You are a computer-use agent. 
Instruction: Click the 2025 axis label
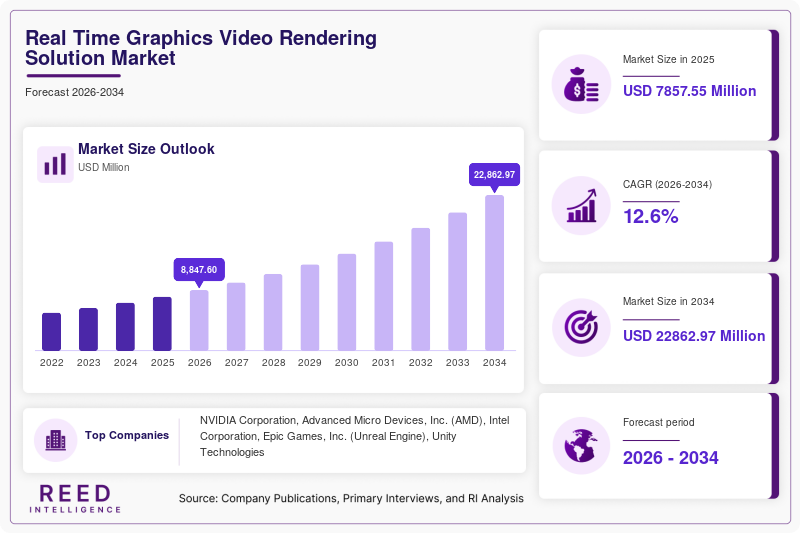pyautogui.click(x=162, y=363)
